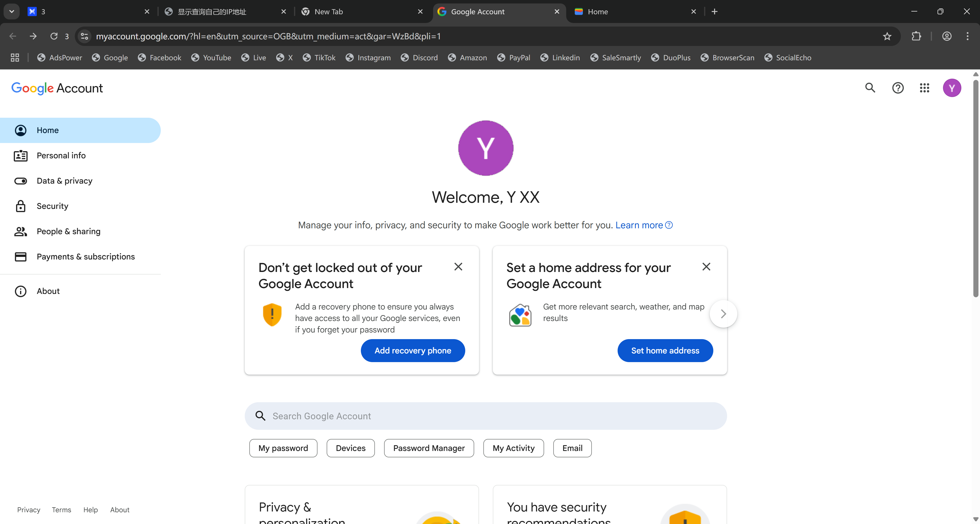
Task: Click Set home address button
Action: [665, 350]
